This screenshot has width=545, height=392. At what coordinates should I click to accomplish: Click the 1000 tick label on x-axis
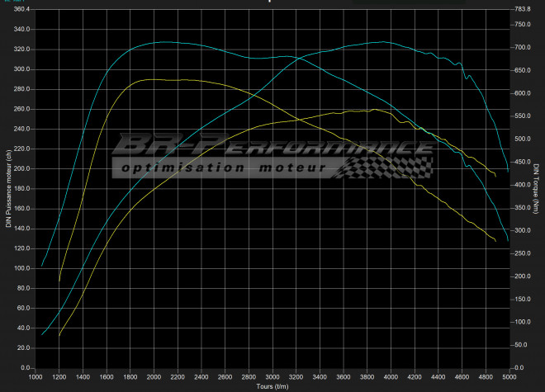[36, 377]
